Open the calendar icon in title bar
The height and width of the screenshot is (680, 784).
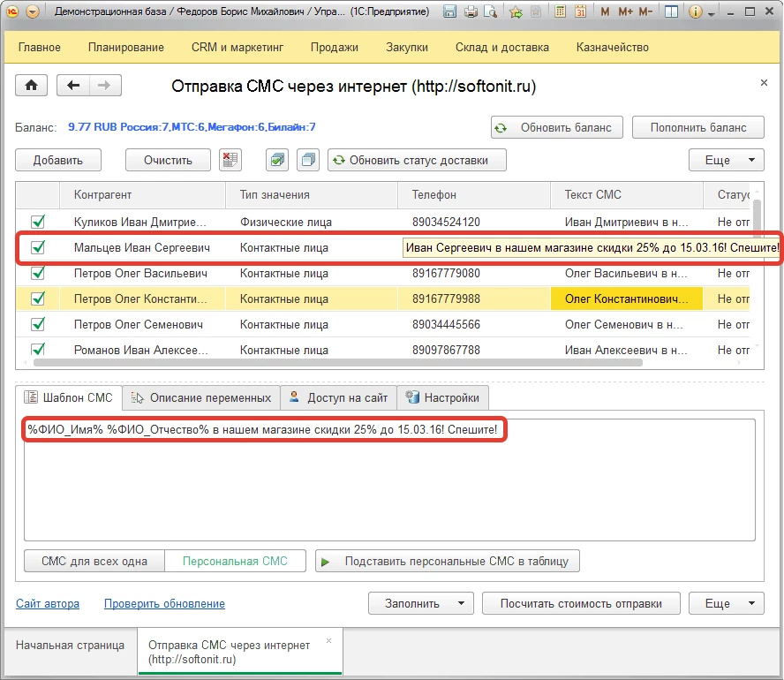pyautogui.click(x=581, y=12)
